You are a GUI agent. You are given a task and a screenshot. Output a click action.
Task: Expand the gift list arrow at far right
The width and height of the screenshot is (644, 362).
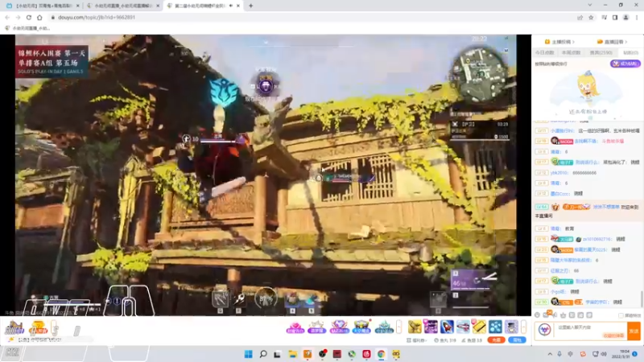(524, 327)
